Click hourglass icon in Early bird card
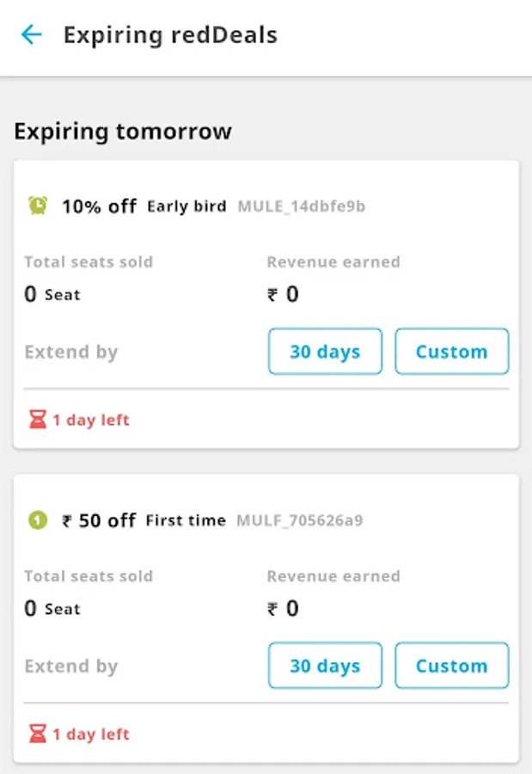Screen dimensions: 532x774 (x=37, y=421)
